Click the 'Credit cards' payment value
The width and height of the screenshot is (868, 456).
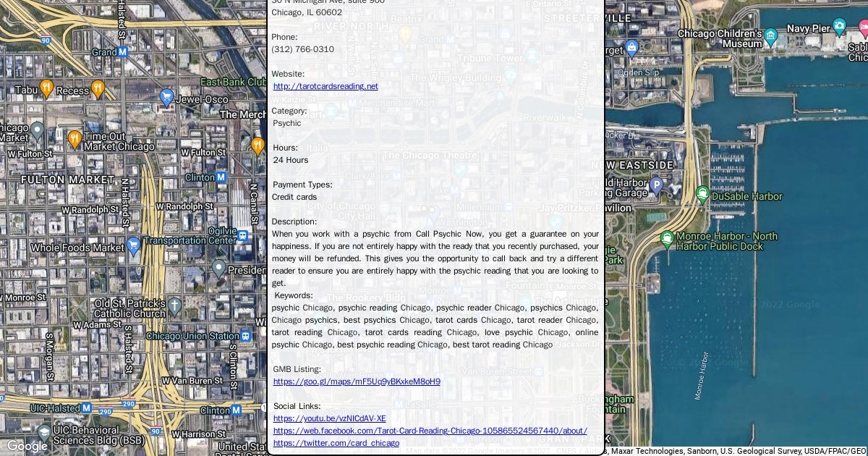(x=294, y=197)
